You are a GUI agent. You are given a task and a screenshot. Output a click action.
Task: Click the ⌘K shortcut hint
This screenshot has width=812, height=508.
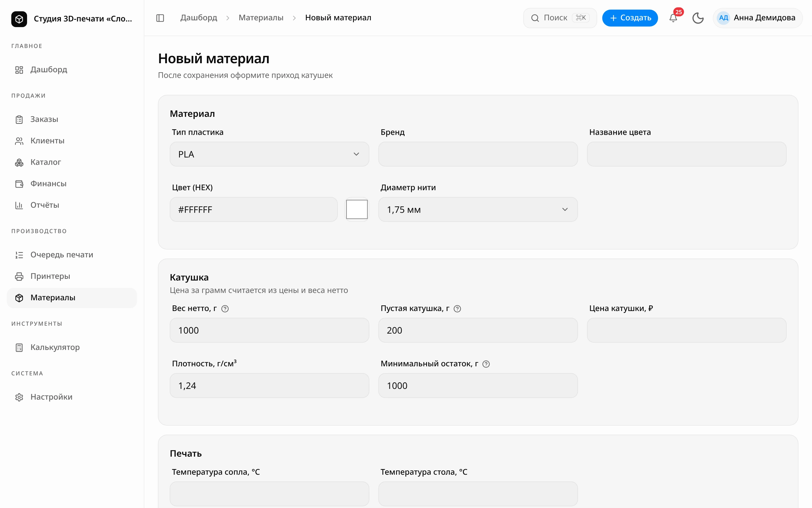[x=581, y=18]
